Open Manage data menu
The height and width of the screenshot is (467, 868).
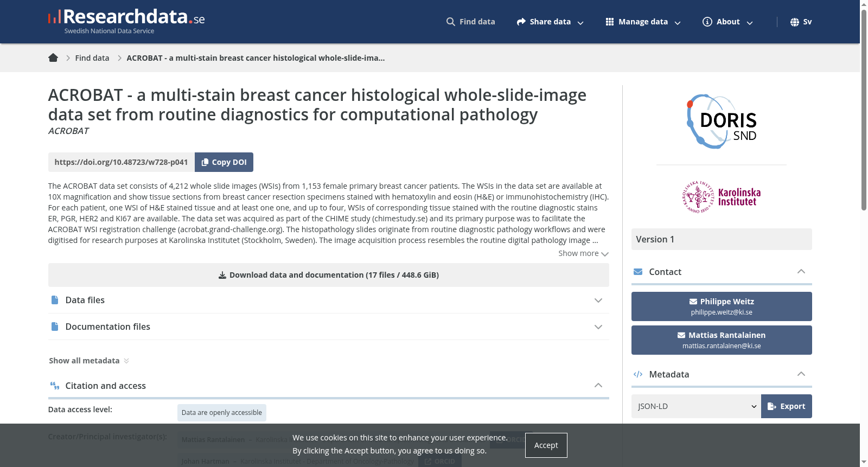[643, 22]
